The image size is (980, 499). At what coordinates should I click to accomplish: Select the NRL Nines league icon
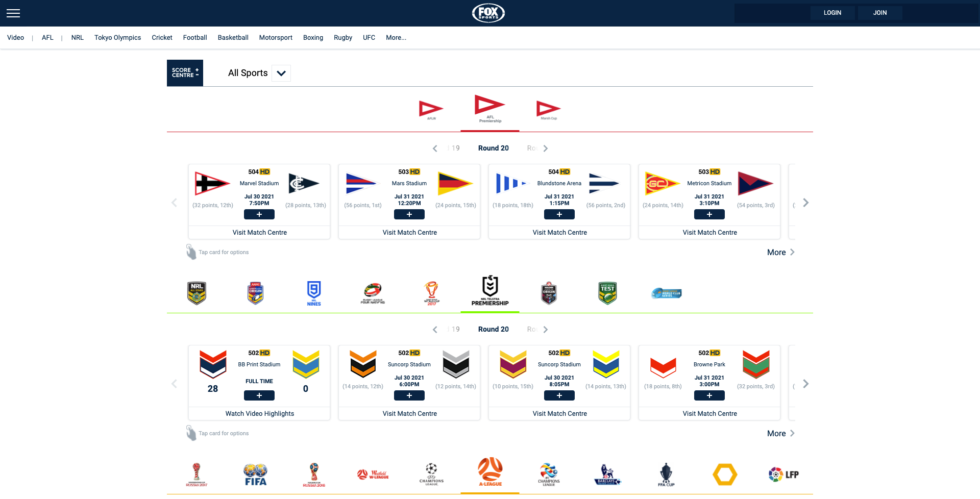(x=314, y=293)
